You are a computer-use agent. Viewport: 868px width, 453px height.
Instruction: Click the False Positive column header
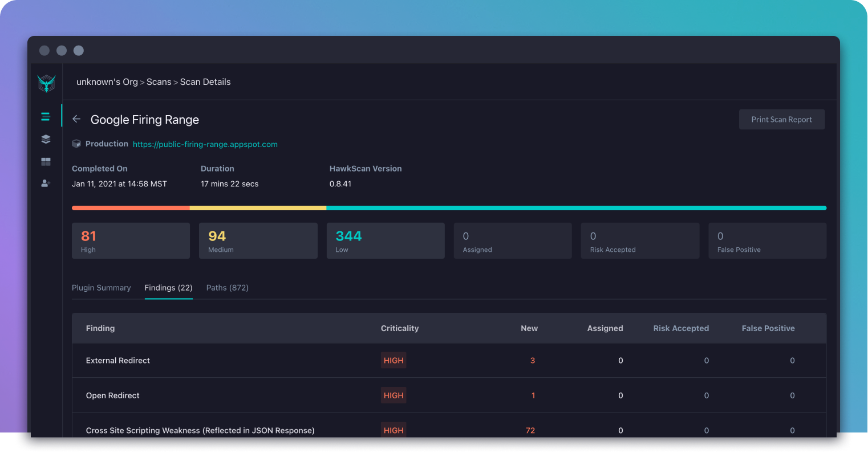(x=768, y=328)
